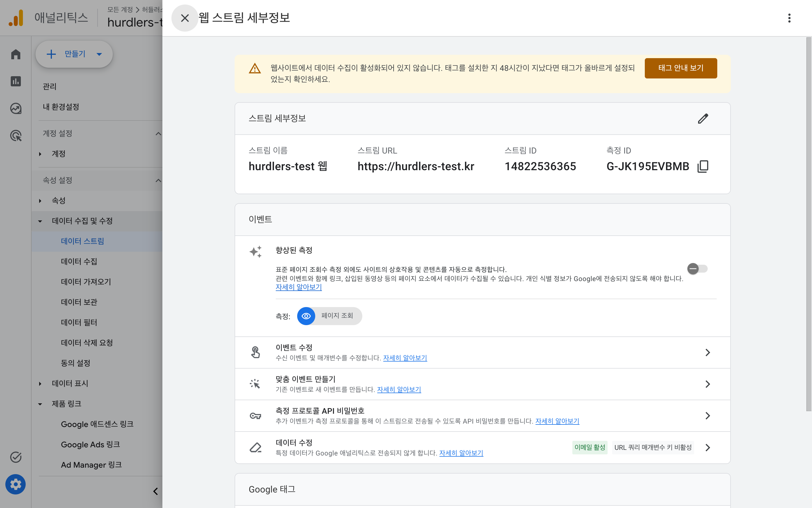Collapse the 속성 설정 section
The height and width of the screenshot is (508, 812).
point(158,180)
